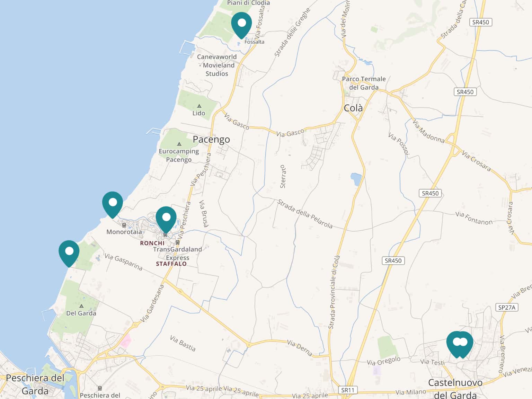Click the Lido campsite tent icon

[x=199, y=106]
